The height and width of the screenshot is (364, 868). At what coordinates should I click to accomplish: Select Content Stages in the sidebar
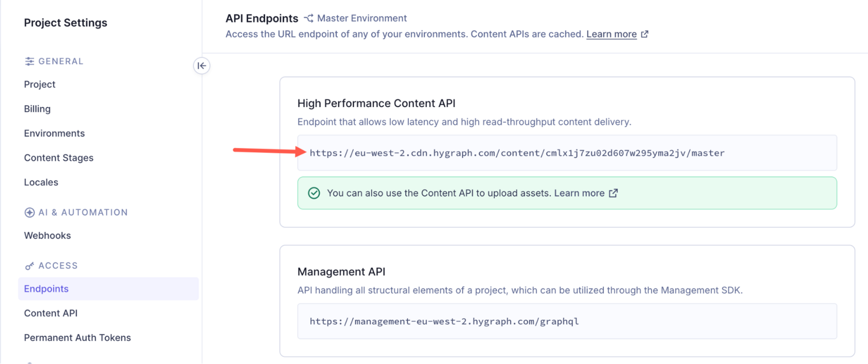pyautogui.click(x=59, y=158)
